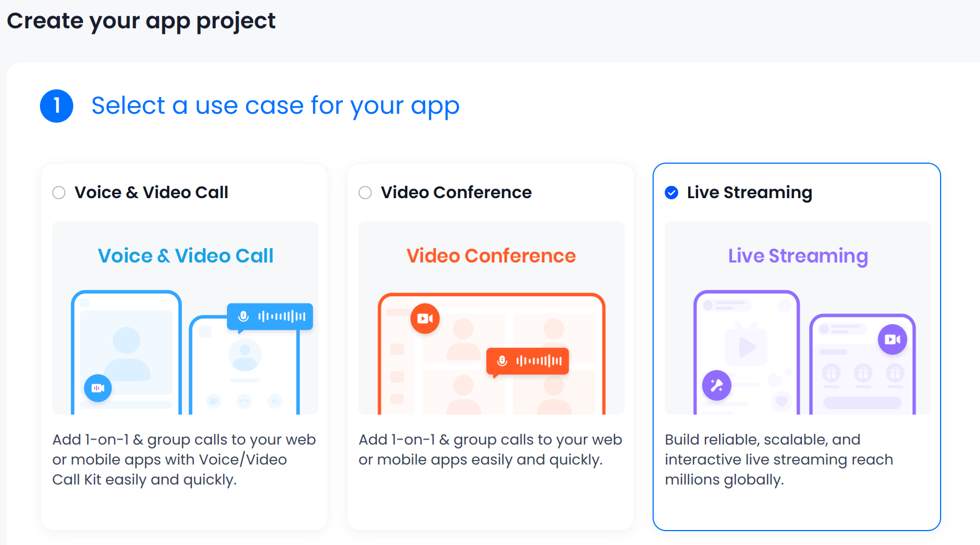
Task: Click the Video Conference card title text
Action: (x=456, y=193)
